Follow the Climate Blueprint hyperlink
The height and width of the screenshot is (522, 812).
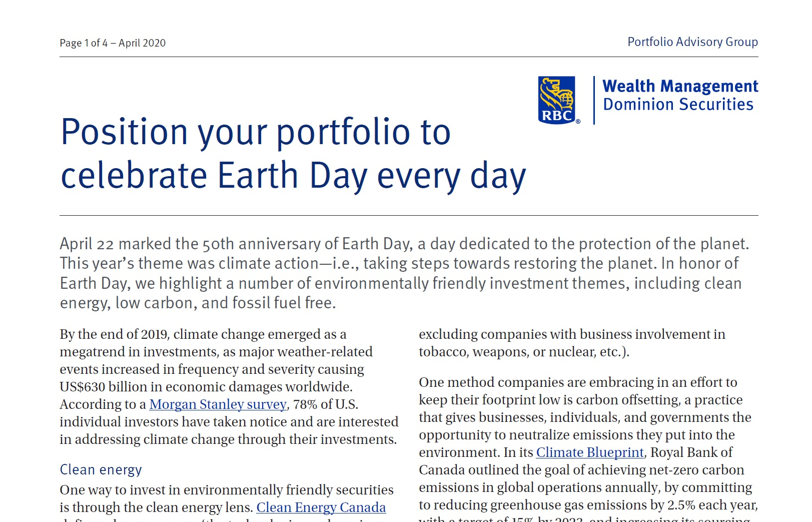[x=590, y=452]
